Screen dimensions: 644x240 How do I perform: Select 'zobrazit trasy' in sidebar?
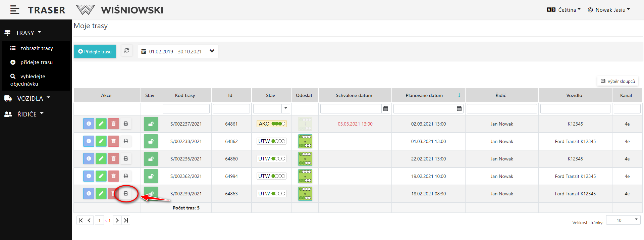(x=37, y=48)
